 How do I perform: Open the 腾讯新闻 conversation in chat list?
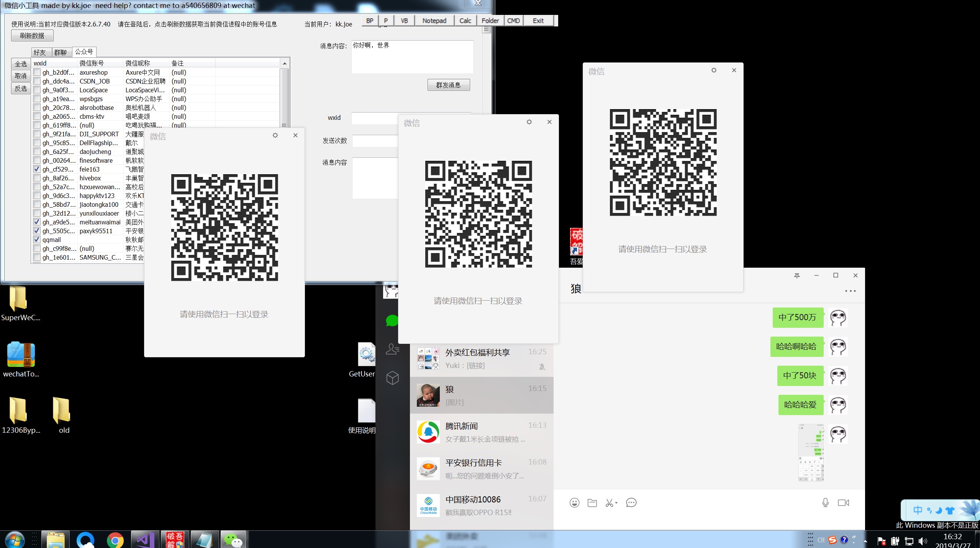482,432
